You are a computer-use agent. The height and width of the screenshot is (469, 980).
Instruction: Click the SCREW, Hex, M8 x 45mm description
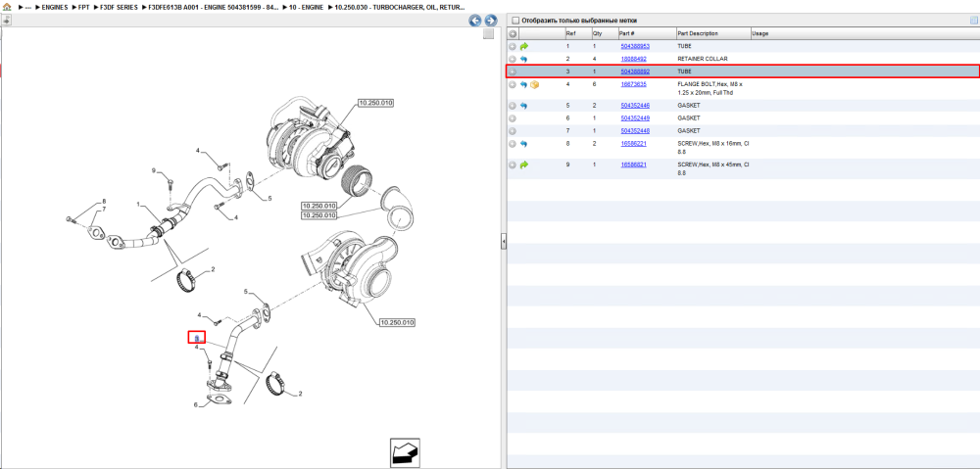[x=713, y=168]
